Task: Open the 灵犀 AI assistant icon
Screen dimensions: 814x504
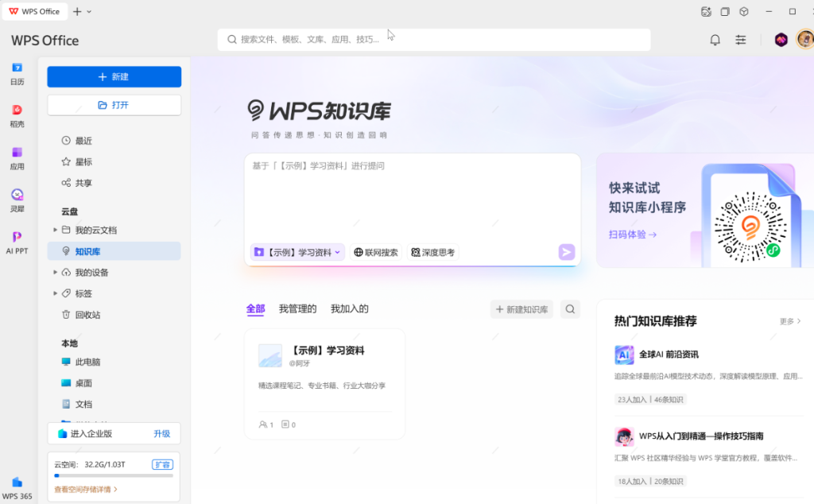Action: (x=17, y=200)
